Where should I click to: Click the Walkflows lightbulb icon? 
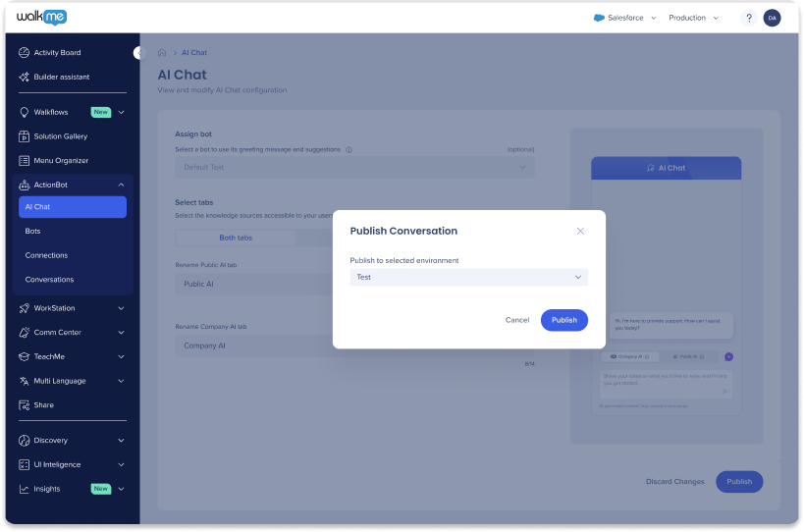click(x=25, y=112)
